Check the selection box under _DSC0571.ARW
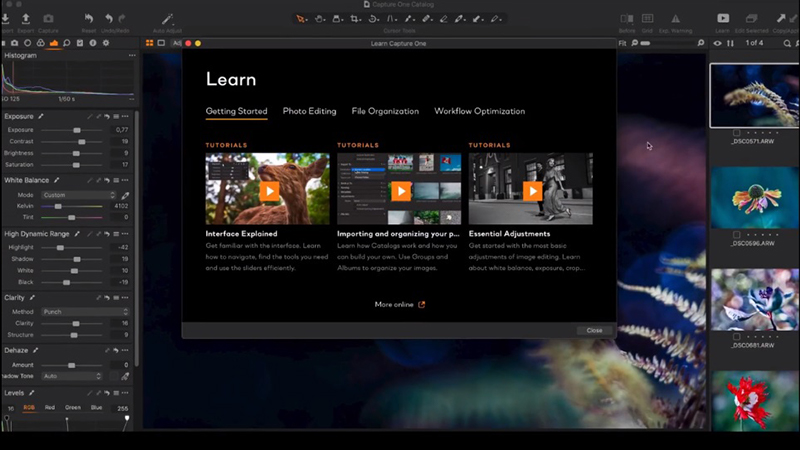 click(737, 133)
